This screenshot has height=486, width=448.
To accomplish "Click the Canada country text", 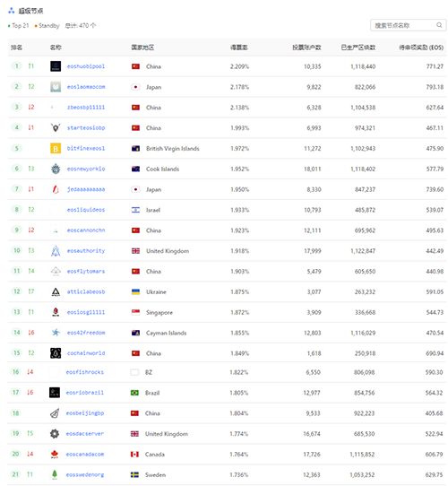I will [155, 454].
